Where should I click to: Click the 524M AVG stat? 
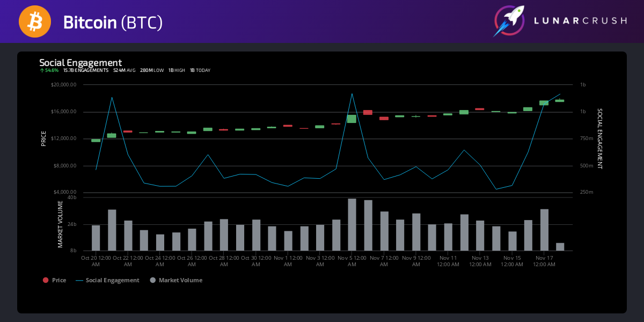click(x=125, y=70)
